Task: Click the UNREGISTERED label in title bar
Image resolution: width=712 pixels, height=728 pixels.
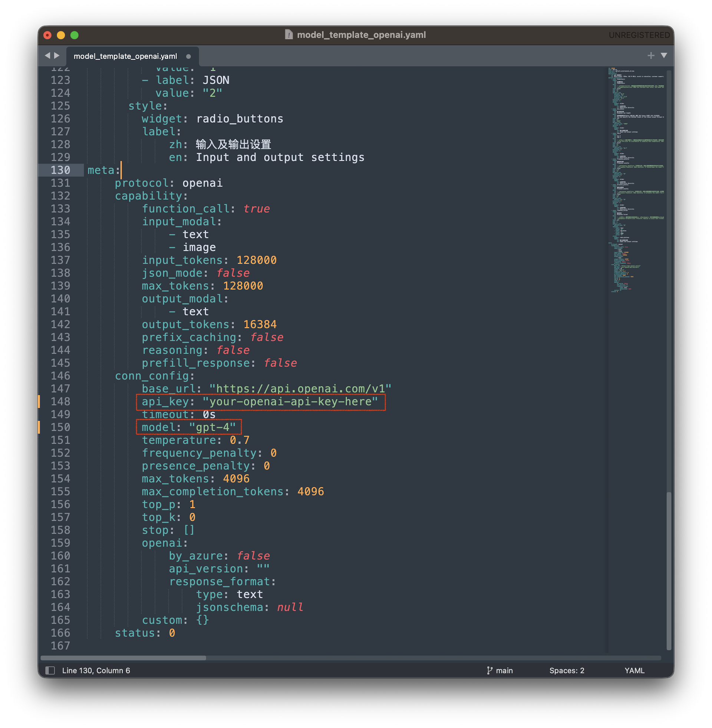Action: tap(639, 35)
